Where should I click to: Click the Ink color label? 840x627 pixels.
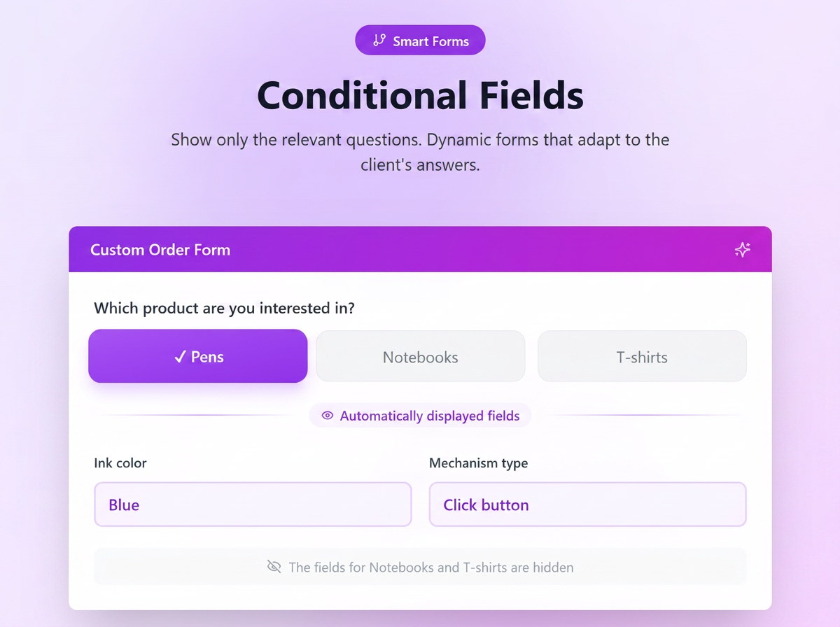point(120,463)
